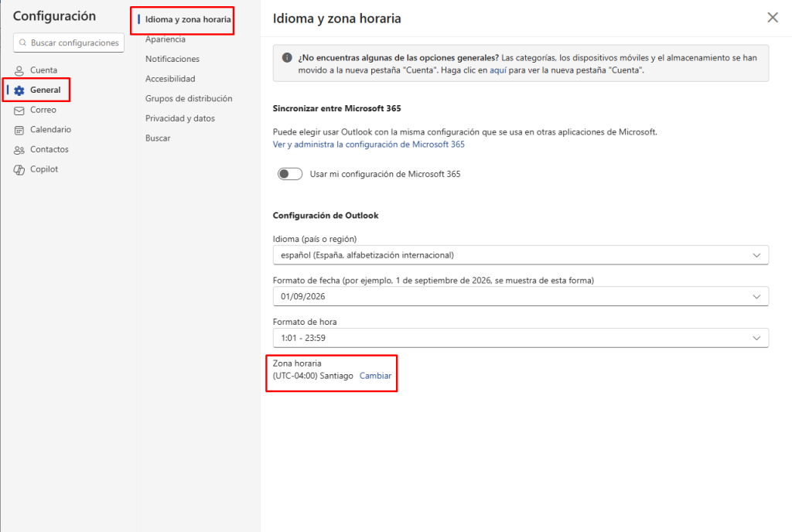Click Cambiar to change time zone
This screenshot has width=792, height=532.
tap(376, 376)
